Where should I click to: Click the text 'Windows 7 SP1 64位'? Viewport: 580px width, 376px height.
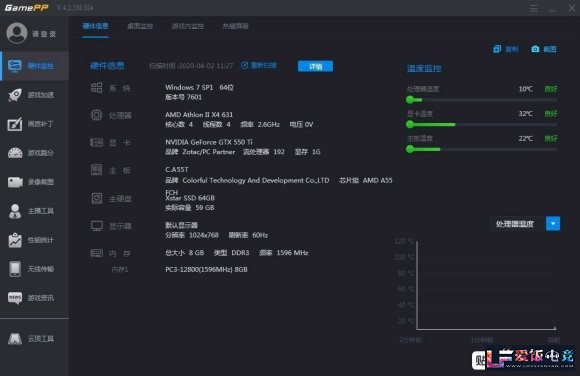pos(199,87)
